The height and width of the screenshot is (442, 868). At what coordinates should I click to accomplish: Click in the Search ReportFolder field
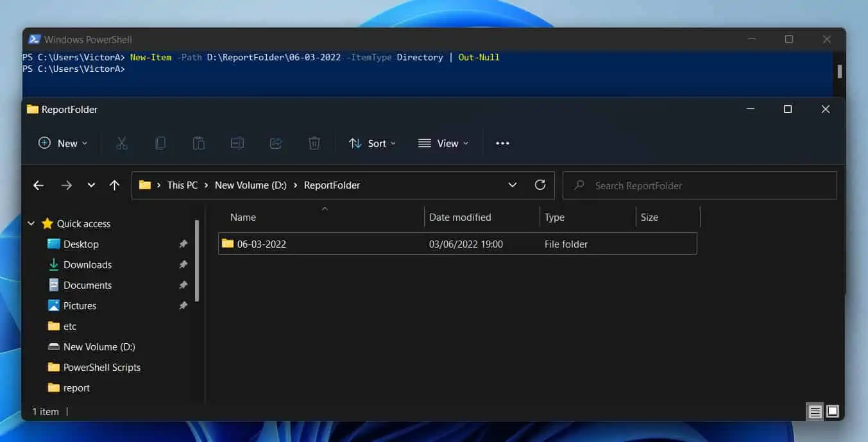[699, 185]
